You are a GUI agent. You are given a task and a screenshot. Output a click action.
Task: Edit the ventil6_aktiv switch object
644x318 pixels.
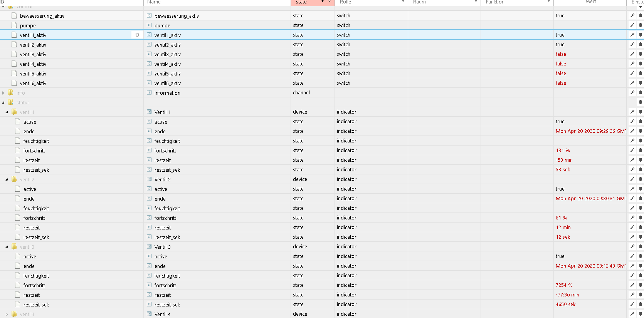click(x=632, y=83)
